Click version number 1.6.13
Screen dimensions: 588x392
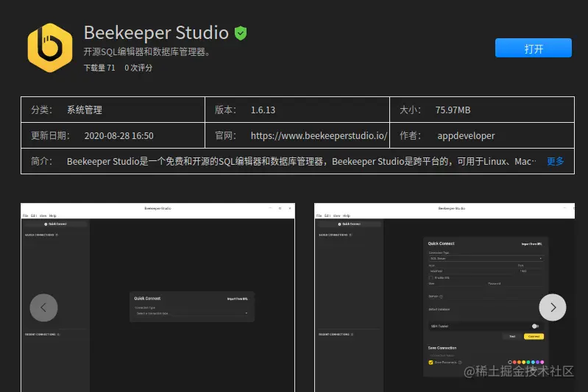(263, 110)
